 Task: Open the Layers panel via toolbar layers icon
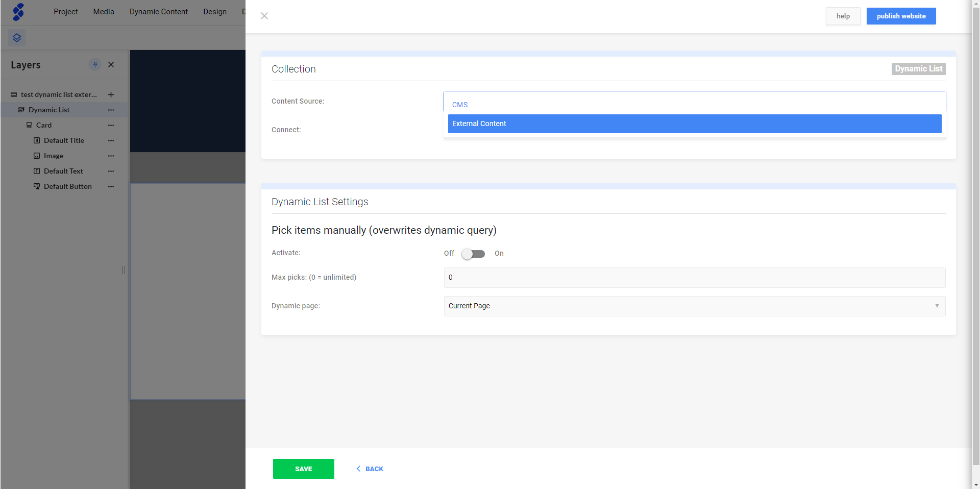(16, 37)
